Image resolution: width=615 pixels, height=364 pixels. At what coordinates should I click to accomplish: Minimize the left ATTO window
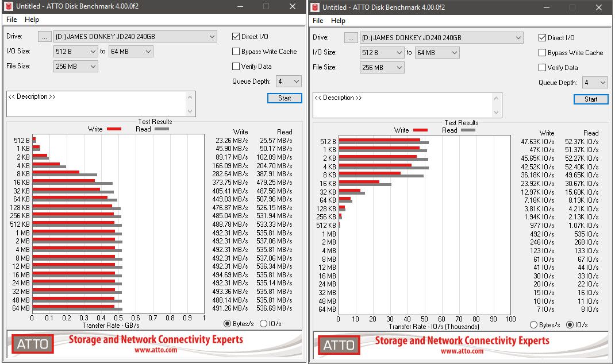[240, 6]
